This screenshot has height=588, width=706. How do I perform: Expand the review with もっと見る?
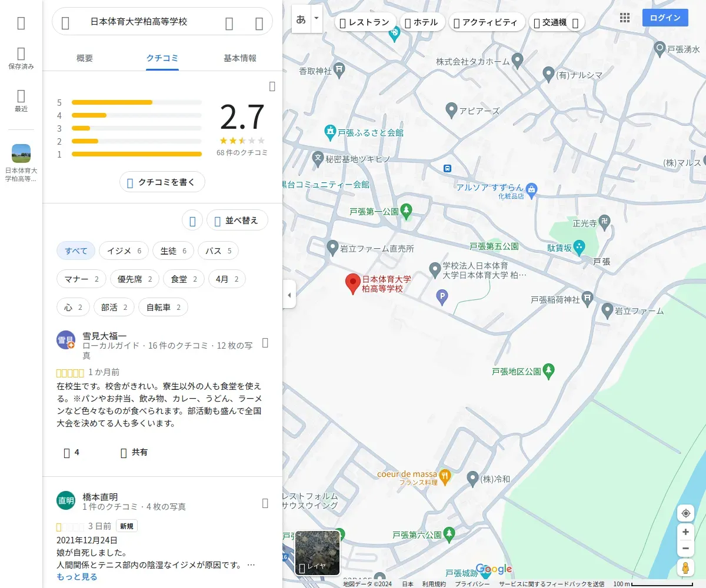77,577
